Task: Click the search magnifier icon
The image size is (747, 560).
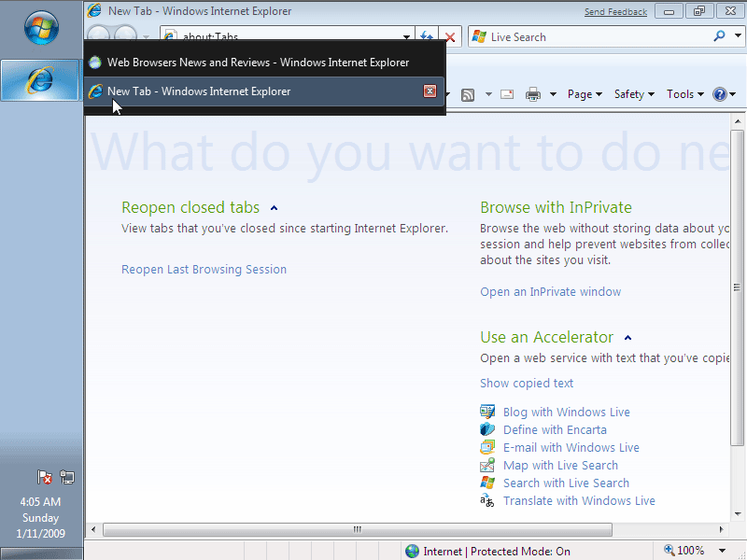Action: click(718, 36)
